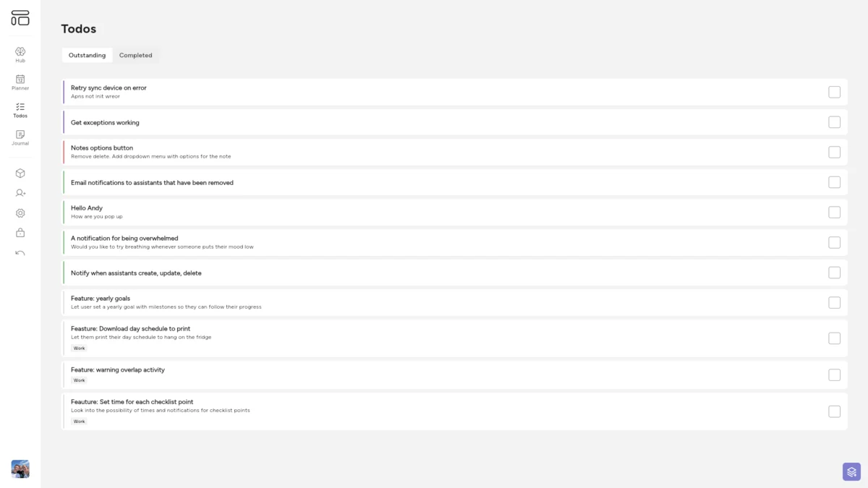Viewport: 868px width, 488px height.
Task: Click the lock icon in the sidebar
Action: [x=20, y=233]
